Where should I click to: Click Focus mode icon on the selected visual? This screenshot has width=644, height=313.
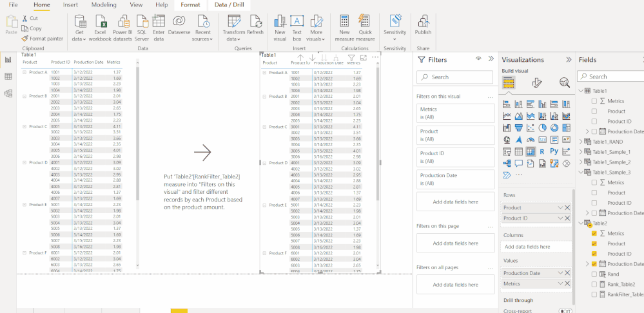coord(363,58)
